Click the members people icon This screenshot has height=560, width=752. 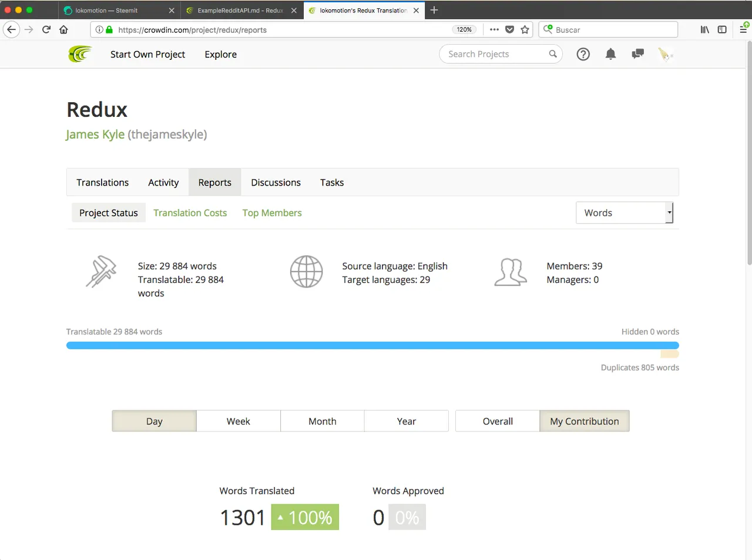(x=511, y=272)
